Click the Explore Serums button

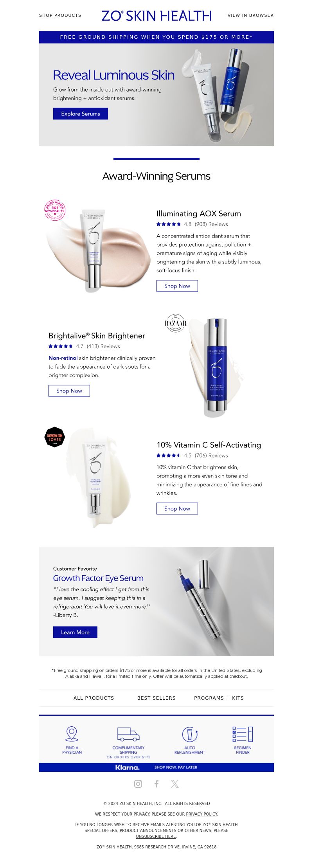point(81,113)
